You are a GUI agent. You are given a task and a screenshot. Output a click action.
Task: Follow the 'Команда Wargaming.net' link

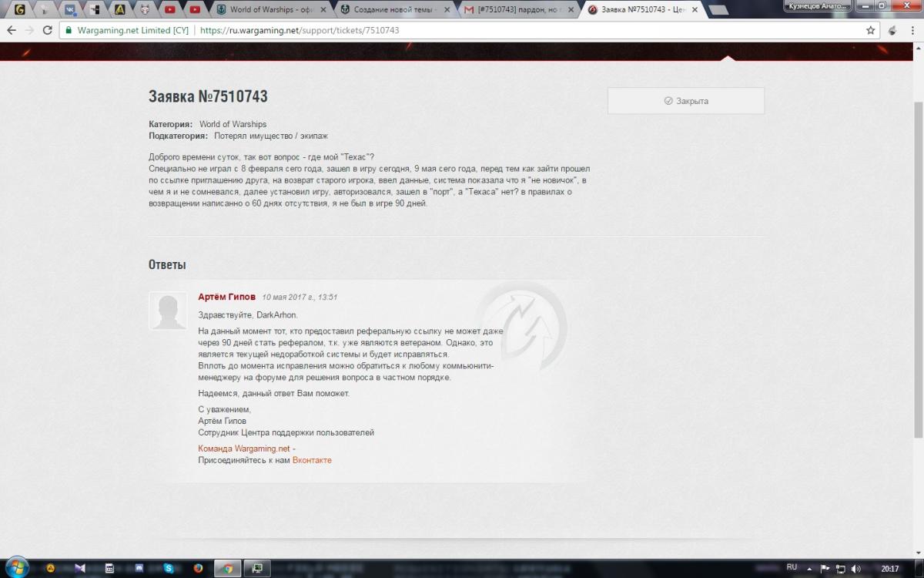pyautogui.click(x=244, y=449)
